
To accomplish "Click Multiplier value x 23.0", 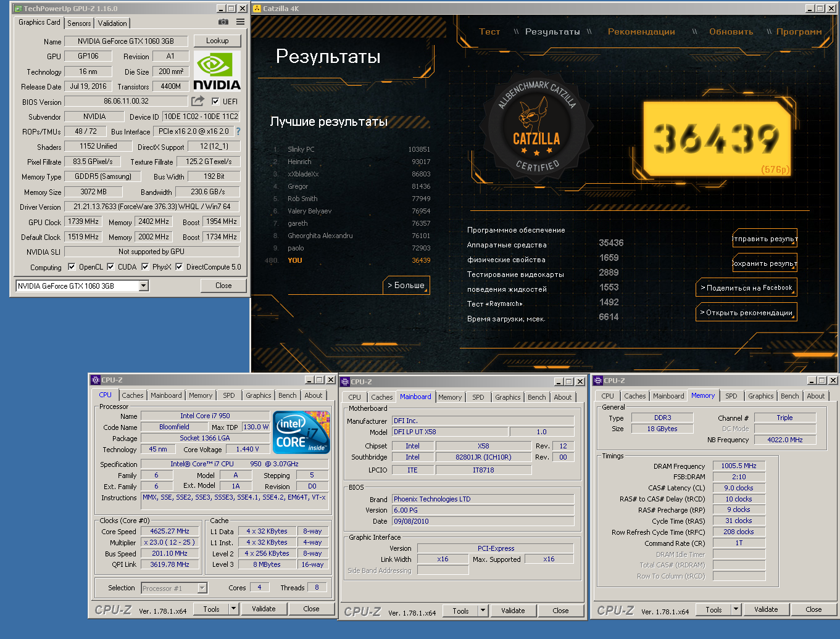I will 170,542.
